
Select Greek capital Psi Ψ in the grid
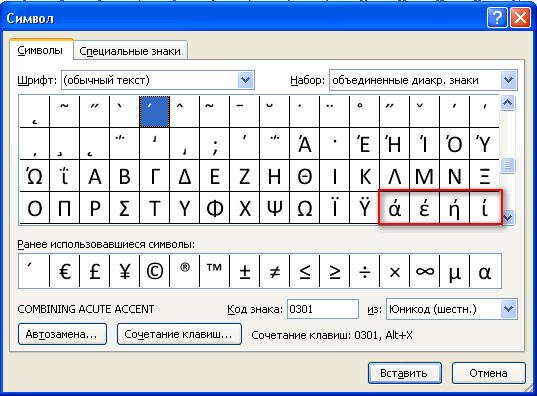point(274,208)
